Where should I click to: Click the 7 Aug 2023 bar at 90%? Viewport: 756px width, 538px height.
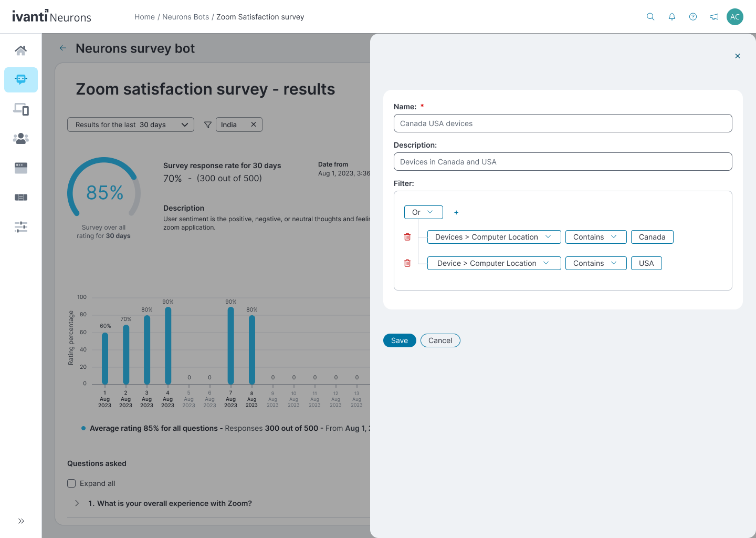tap(231, 346)
